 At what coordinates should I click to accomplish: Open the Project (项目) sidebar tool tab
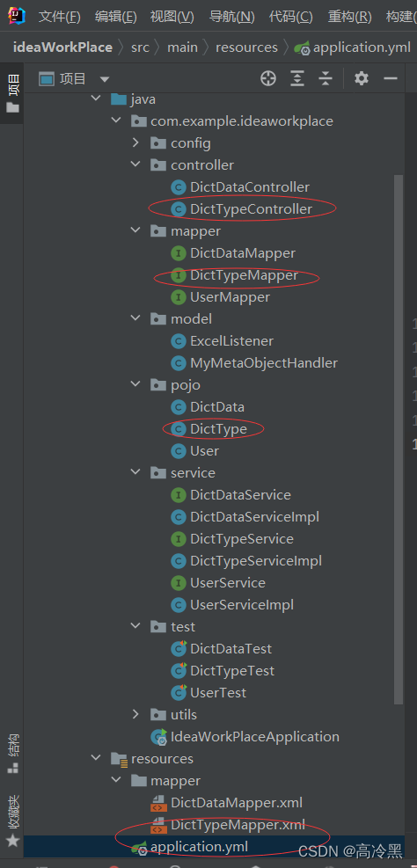(12, 93)
